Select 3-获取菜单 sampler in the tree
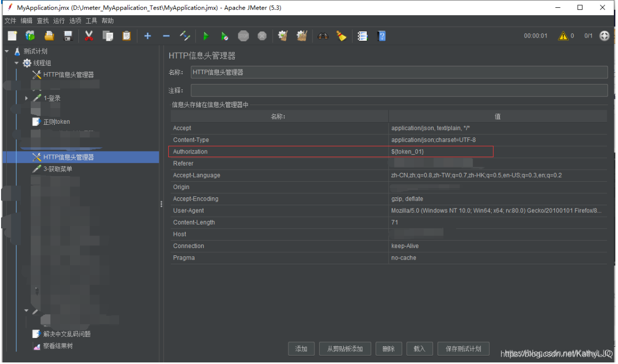Image resolution: width=618 pixels, height=364 pixels. [57, 169]
